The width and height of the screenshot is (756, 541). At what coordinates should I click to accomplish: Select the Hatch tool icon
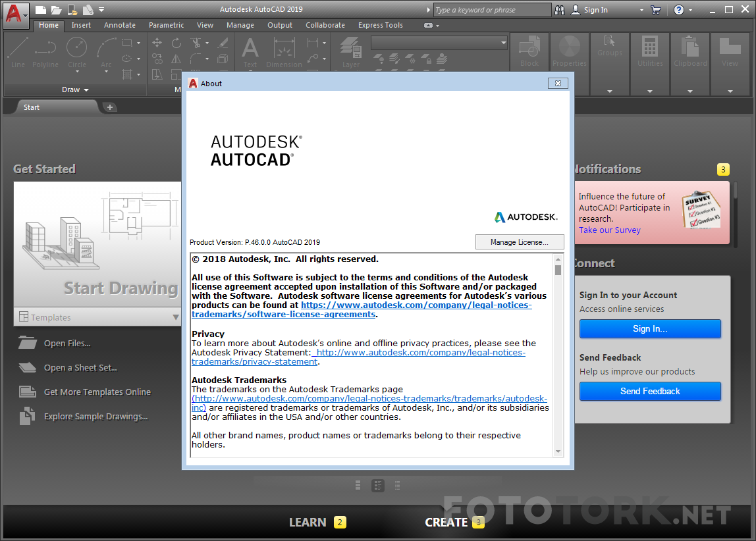[127, 74]
